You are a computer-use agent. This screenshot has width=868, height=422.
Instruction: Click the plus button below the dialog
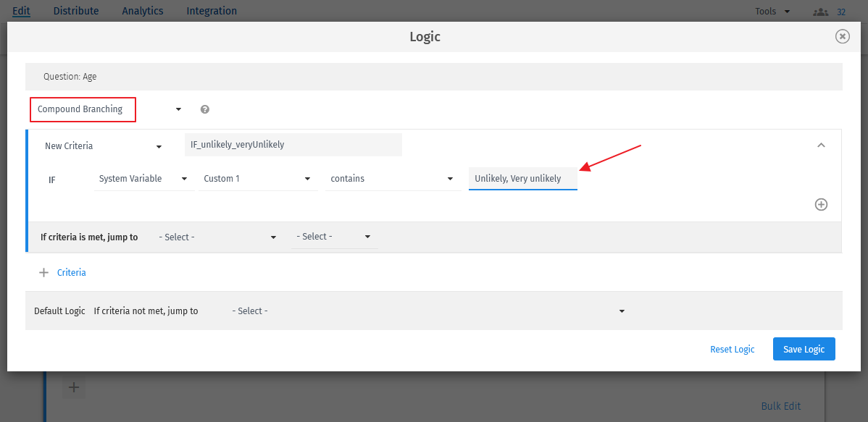[x=73, y=387]
